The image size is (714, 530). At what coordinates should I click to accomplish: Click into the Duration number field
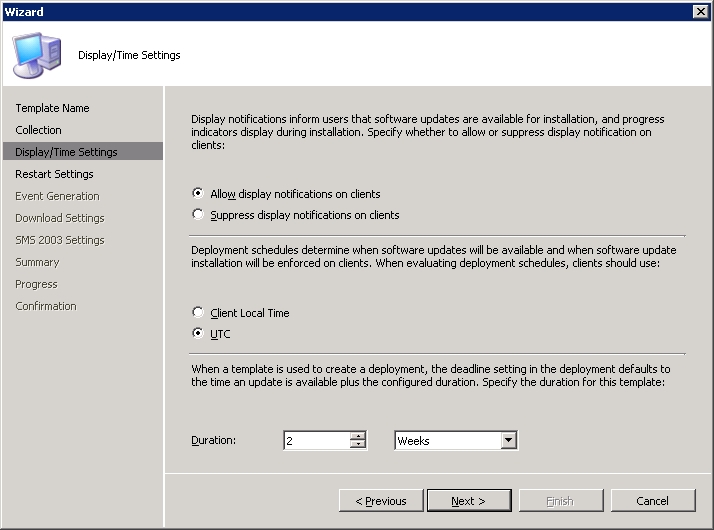(317, 440)
